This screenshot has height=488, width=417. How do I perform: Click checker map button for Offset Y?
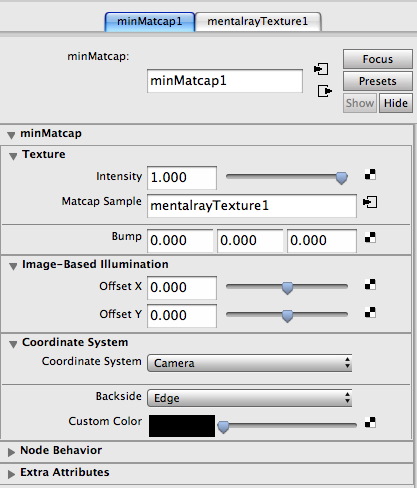coord(370,312)
